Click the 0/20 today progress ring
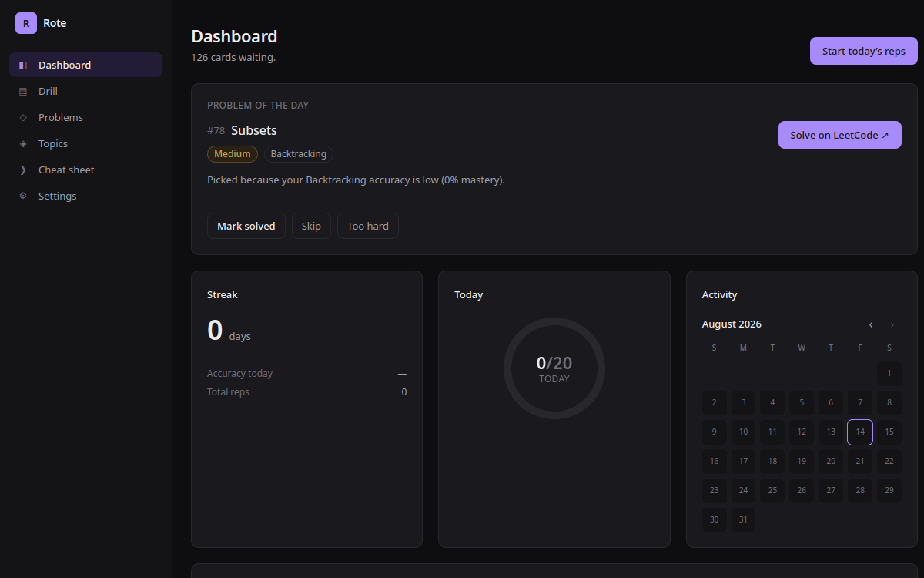The width and height of the screenshot is (924, 578). [x=554, y=368]
